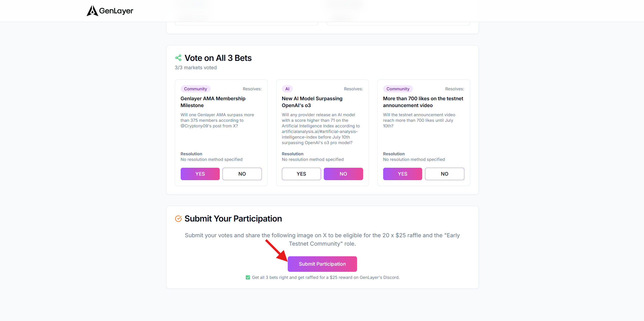Vote YES on Genlayer AMA Membership Milestone
Screen dimensions: 644x321
pyautogui.click(x=200, y=174)
